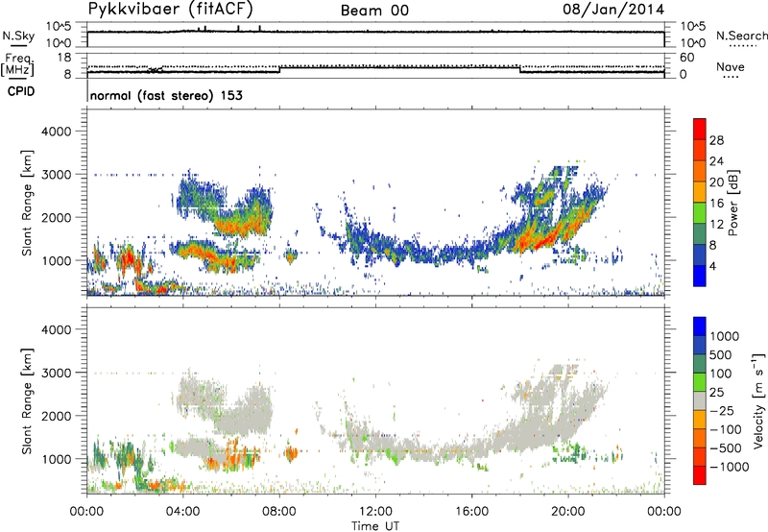Click the date '08/Jan/2014'

(x=613, y=10)
